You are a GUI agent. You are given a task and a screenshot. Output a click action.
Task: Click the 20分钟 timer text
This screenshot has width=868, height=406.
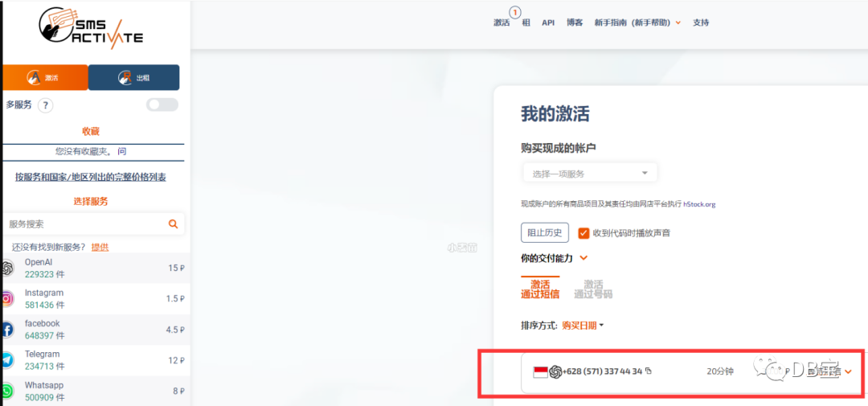720,371
